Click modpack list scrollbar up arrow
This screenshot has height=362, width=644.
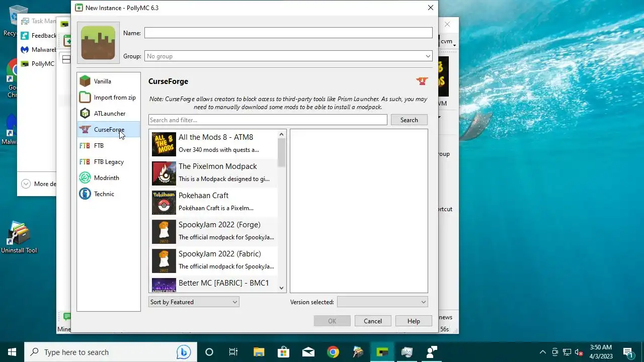[x=282, y=134]
